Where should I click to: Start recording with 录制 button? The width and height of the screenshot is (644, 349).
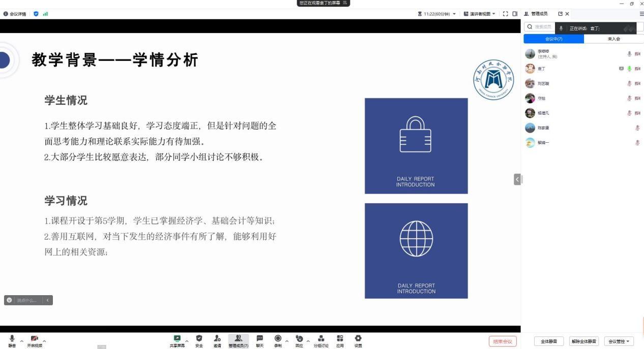(278, 340)
